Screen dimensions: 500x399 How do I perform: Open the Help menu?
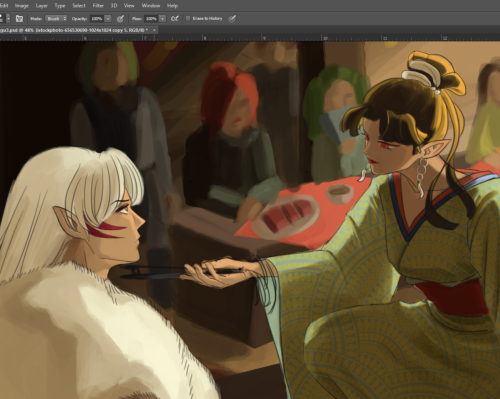[x=172, y=6]
